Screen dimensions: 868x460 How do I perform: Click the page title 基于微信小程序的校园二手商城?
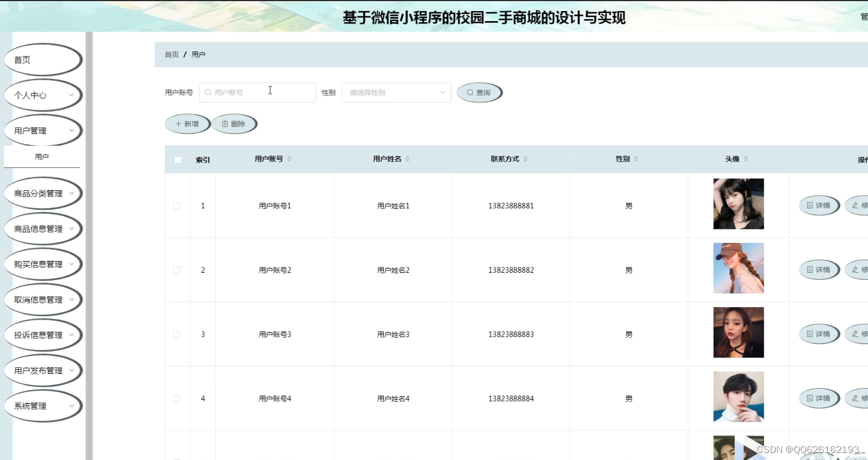pos(484,18)
